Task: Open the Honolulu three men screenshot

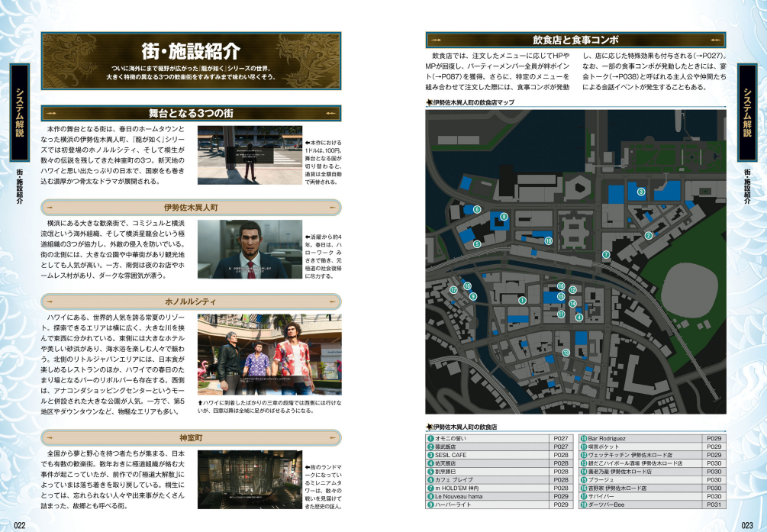Action: pos(269,354)
